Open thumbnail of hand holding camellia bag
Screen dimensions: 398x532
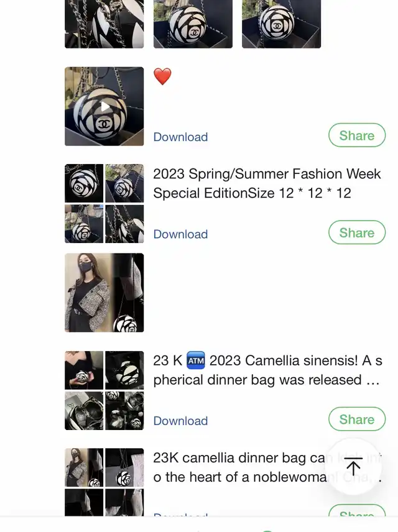coord(84,370)
